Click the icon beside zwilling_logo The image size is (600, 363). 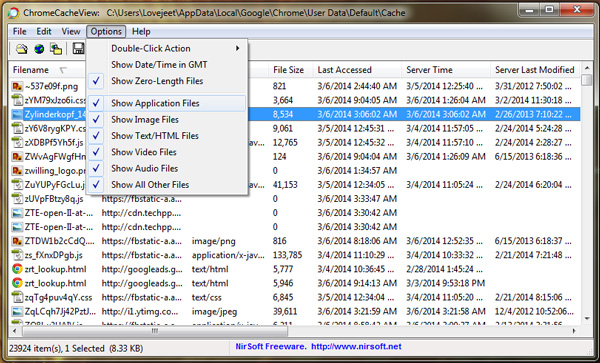pos(17,171)
